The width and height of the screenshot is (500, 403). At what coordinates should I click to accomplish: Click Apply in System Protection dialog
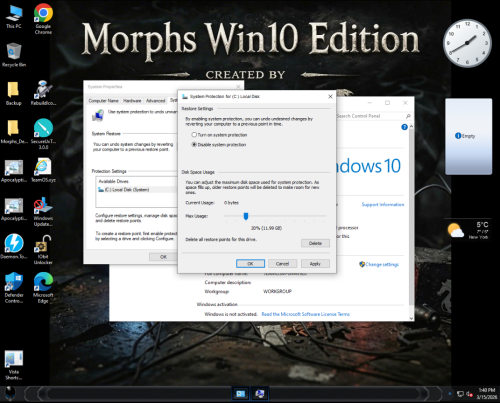coord(315,264)
